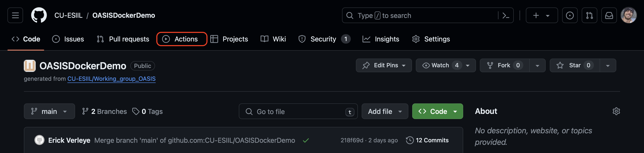
Task: Switch to the Actions tab
Action: click(181, 39)
